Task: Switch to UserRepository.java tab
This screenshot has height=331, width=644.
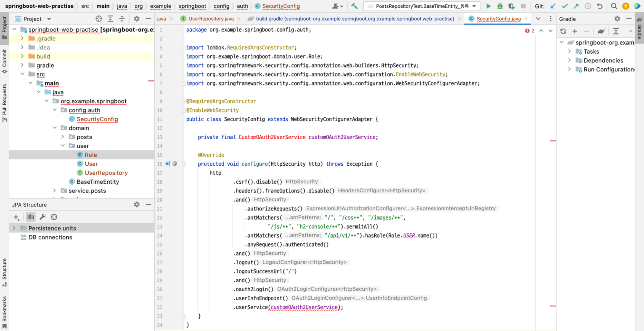Action: pos(211,19)
